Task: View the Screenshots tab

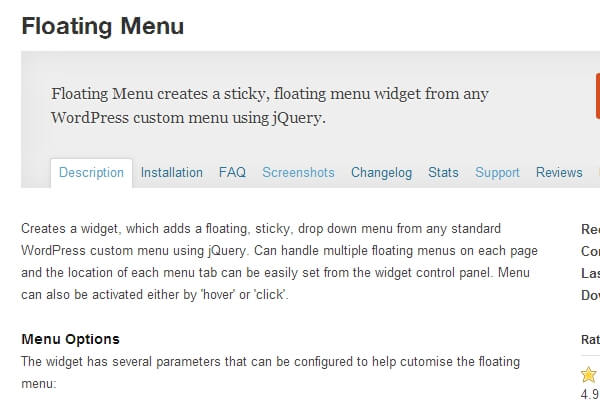Action: tap(298, 173)
